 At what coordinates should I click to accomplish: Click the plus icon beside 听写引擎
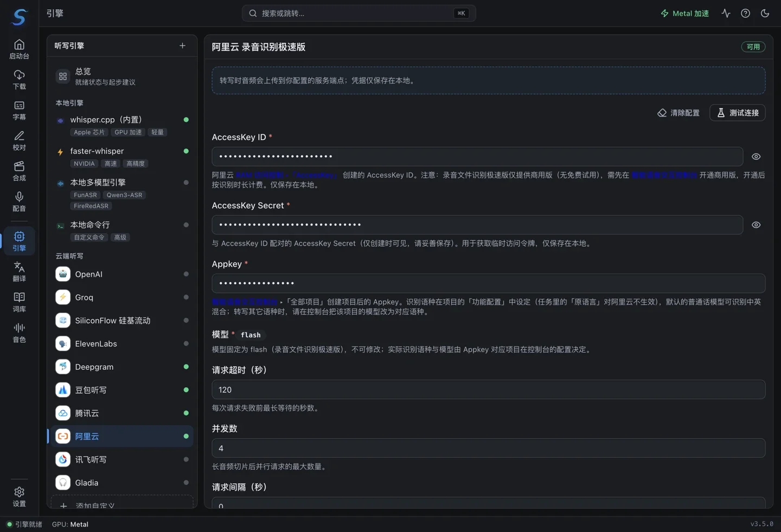tap(182, 46)
